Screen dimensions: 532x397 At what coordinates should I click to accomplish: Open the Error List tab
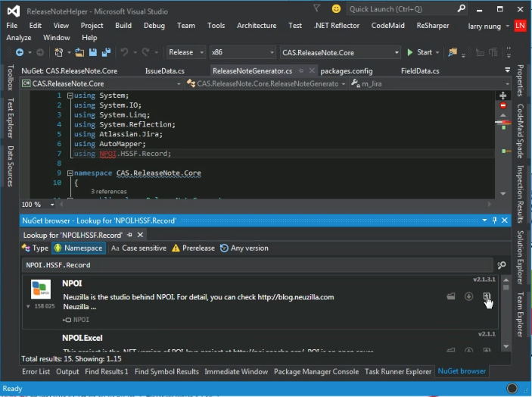(x=36, y=371)
